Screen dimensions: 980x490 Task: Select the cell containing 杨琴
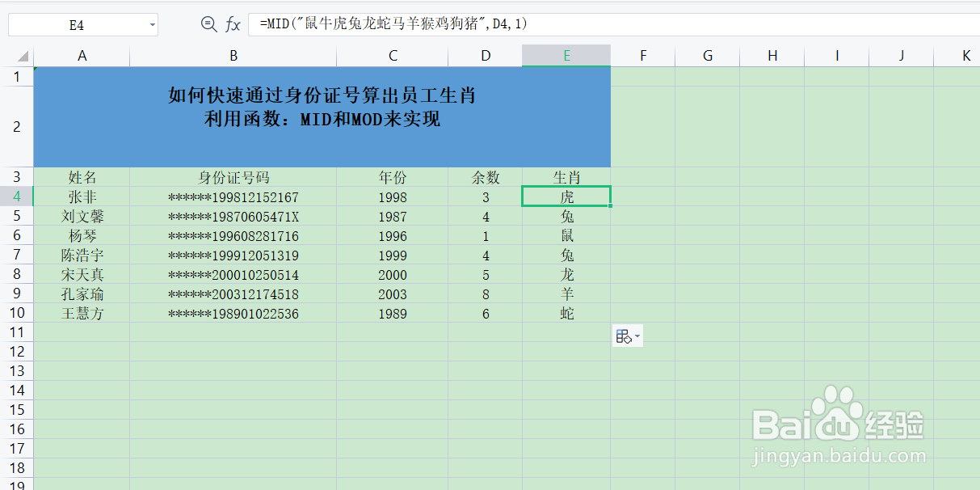tap(82, 235)
